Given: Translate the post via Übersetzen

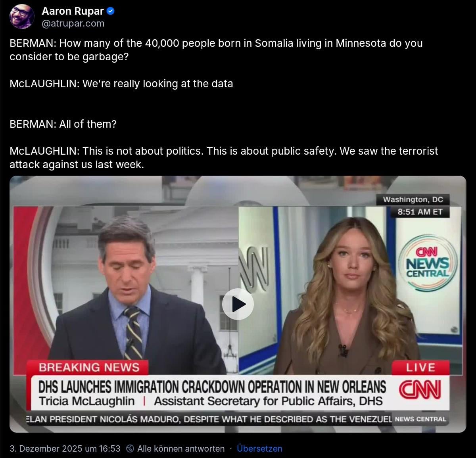Looking at the screenshot, I should [259, 448].
